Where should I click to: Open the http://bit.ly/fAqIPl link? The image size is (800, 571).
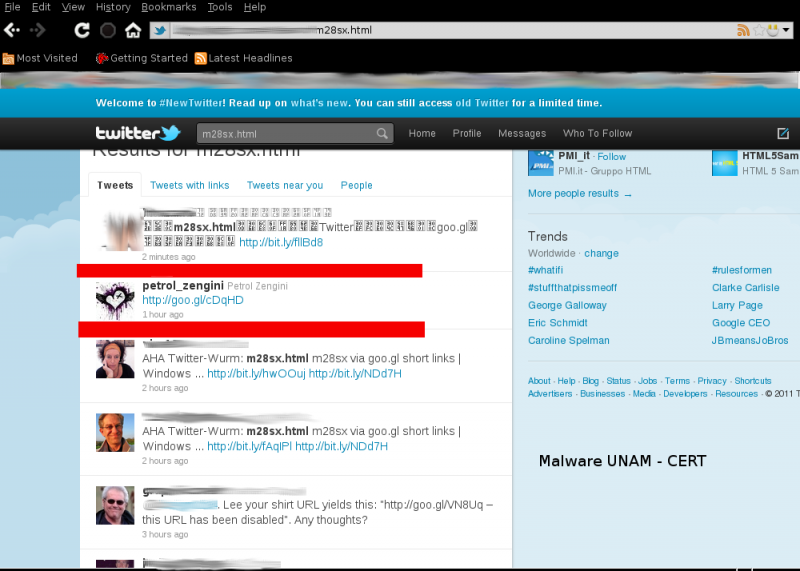[x=249, y=446]
